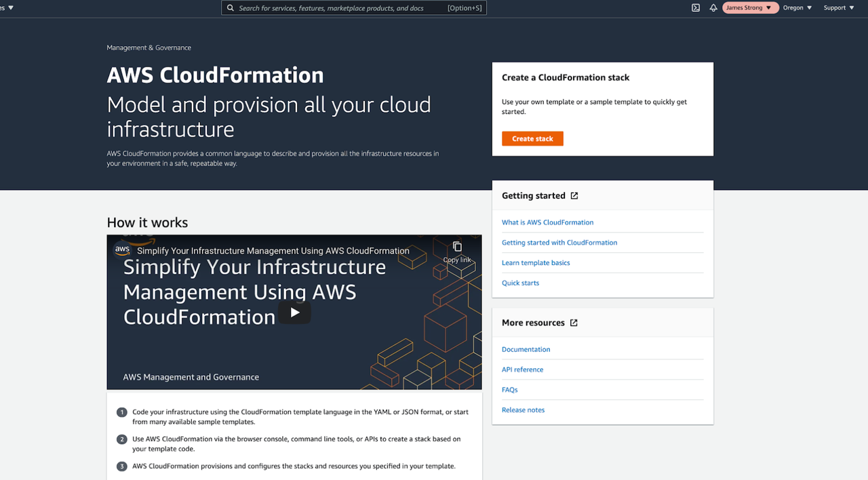Open the Oregon region selector

797,7
